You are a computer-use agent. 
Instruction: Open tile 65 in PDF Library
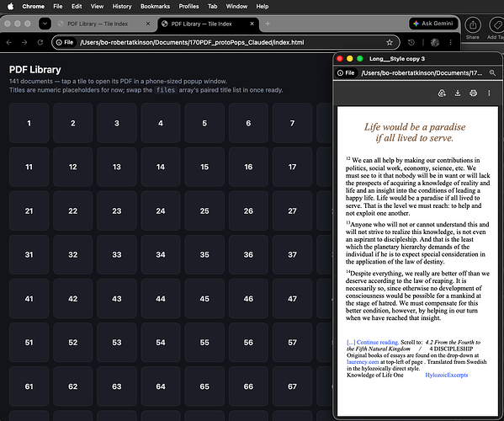click(x=204, y=386)
